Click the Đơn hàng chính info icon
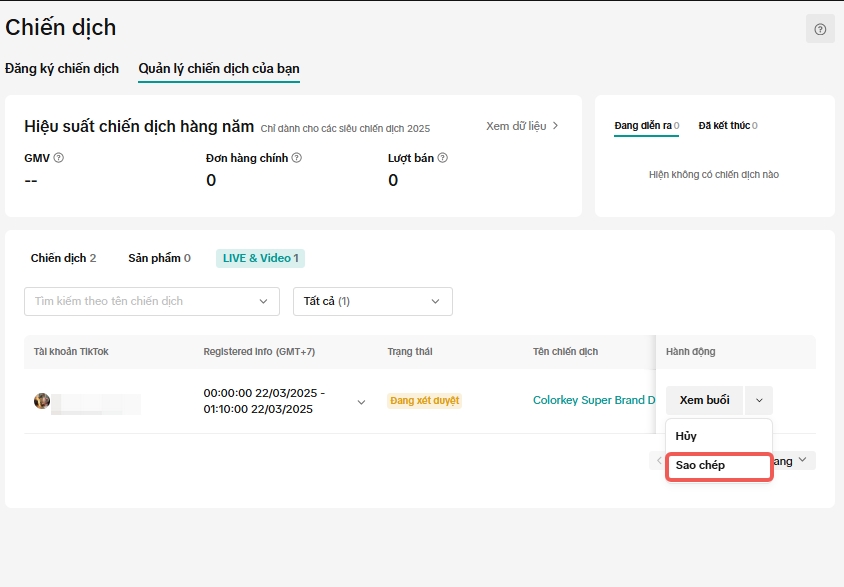This screenshot has width=844, height=587. pyautogui.click(x=297, y=158)
